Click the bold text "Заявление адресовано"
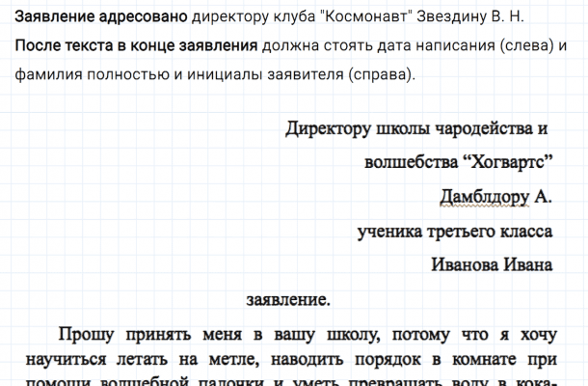Image resolution: width=588 pixels, height=386 pixels. [100, 17]
